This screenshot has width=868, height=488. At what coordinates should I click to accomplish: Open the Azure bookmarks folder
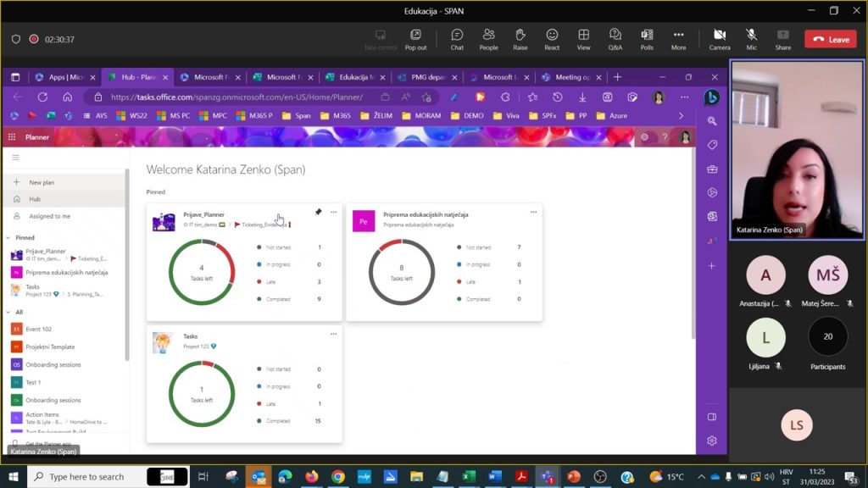[x=612, y=116]
